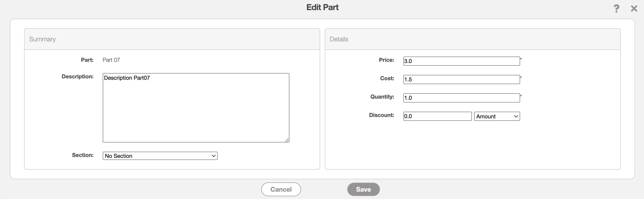
Task: Open the Section dropdown showing No Section
Action: pos(160,156)
